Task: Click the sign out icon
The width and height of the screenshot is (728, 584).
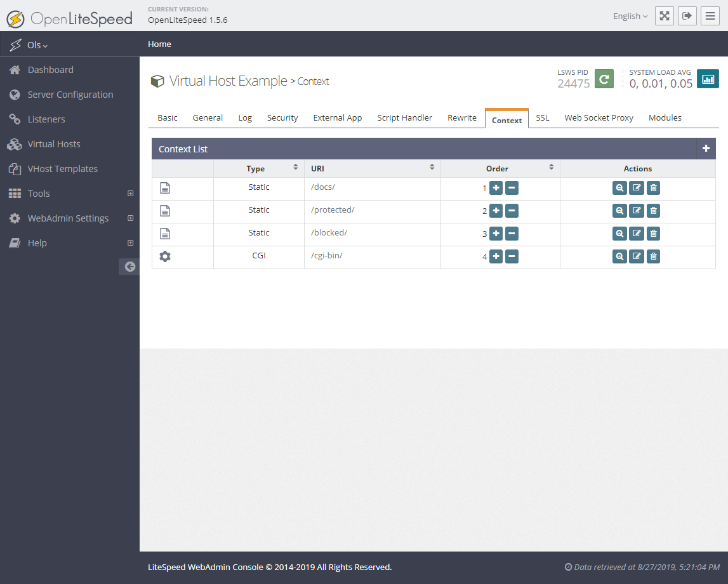Action: tap(687, 16)
